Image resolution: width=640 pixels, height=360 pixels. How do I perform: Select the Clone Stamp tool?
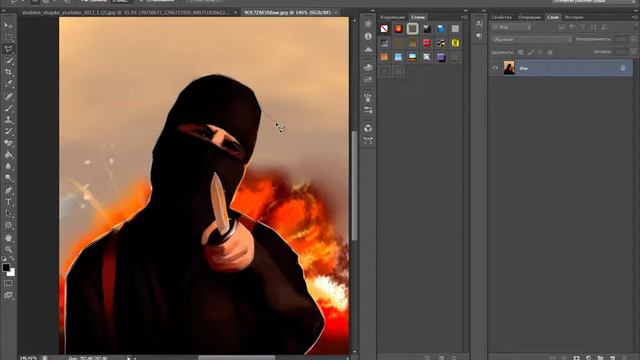[x=8, y=120]
